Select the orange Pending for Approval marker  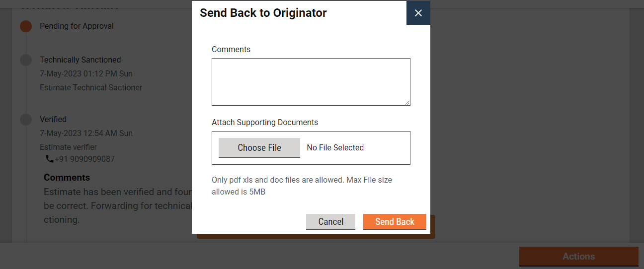[26, 26]
